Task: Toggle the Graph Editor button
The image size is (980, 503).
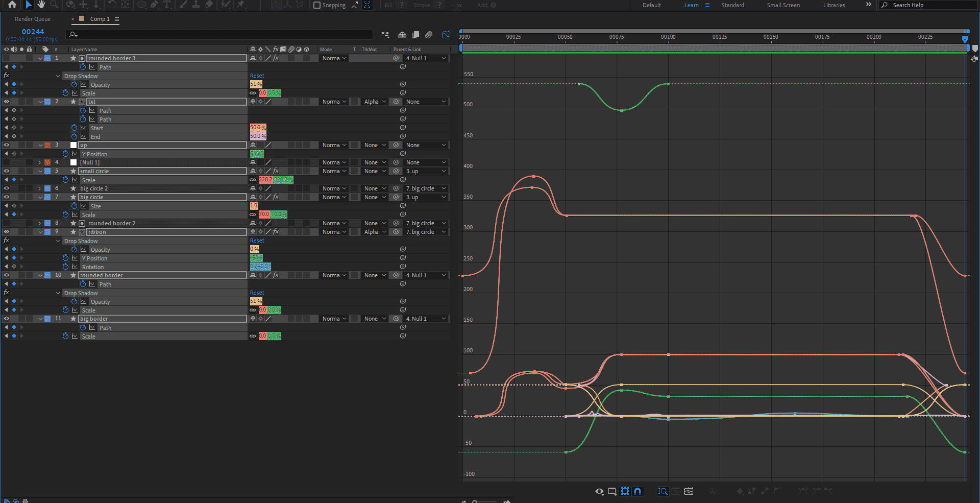Action: tap(446, 35)
